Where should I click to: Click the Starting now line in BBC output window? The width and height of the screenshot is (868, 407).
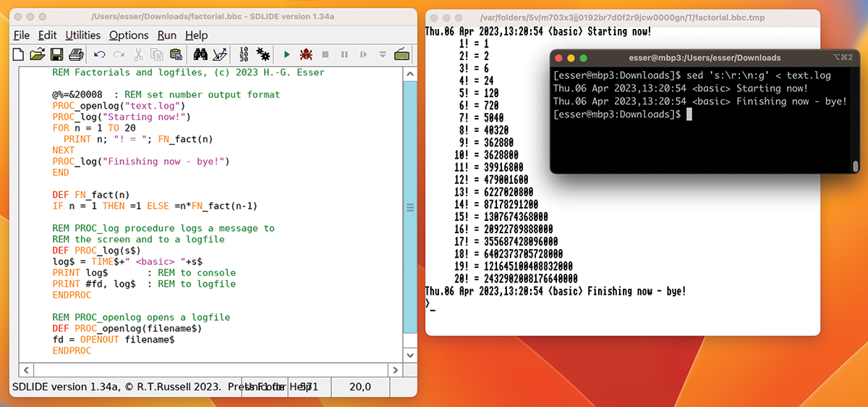(x=538, y=32)
